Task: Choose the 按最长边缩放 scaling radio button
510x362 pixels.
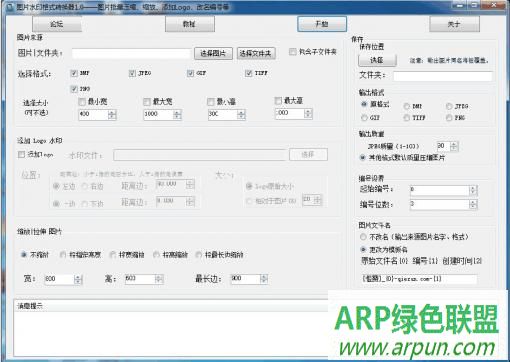Action: [199, 255]
